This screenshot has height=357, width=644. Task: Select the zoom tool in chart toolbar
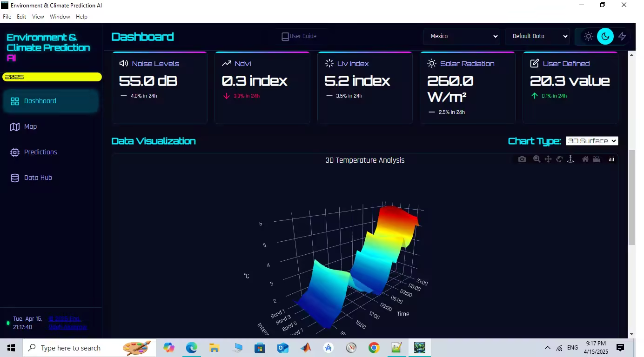(x=537, y=159)
